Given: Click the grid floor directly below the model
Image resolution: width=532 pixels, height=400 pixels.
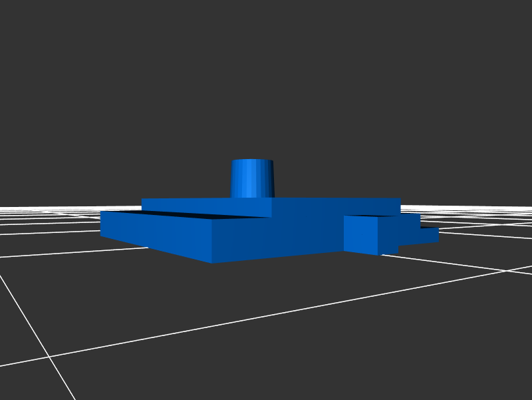Looking at the screenshot, I should (x=266, y=286).
